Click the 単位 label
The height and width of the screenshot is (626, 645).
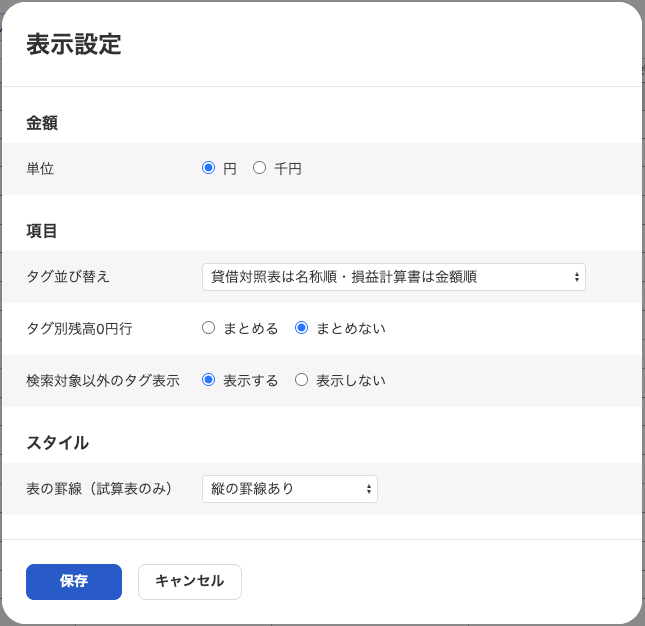point(40,169)
